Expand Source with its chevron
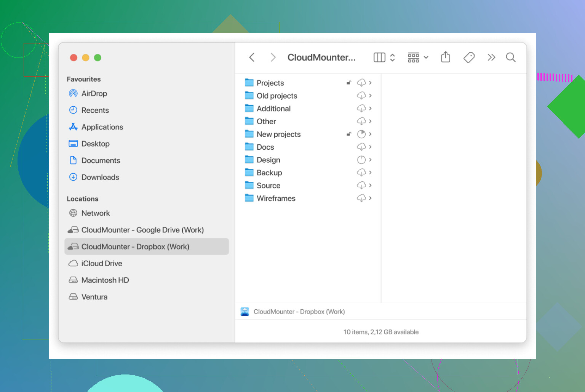The width and height of the screenshot is (585, 392). point(370,186)
